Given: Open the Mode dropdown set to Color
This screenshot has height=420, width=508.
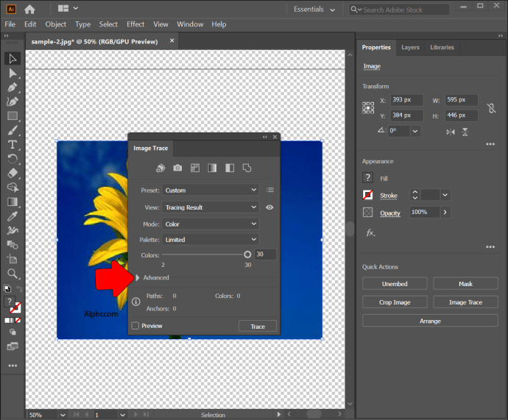Looking at the screenshot, I should (x=211, y=224).
